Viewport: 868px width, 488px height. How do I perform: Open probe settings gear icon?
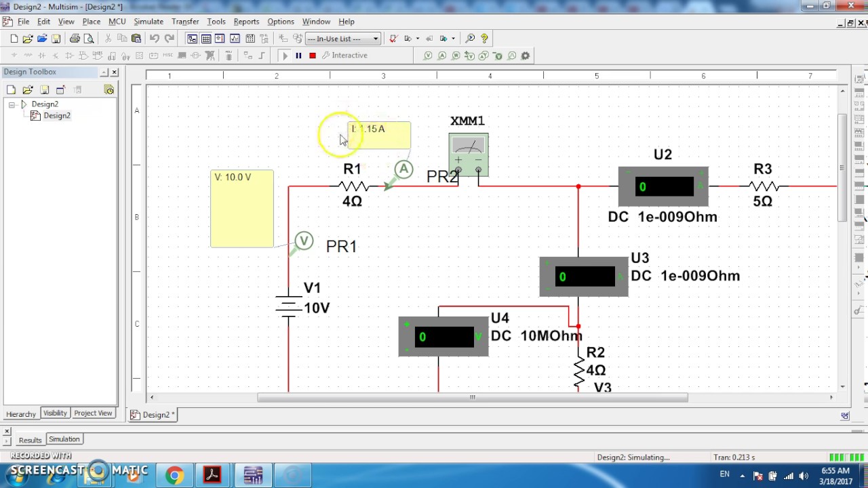(525, 56)
